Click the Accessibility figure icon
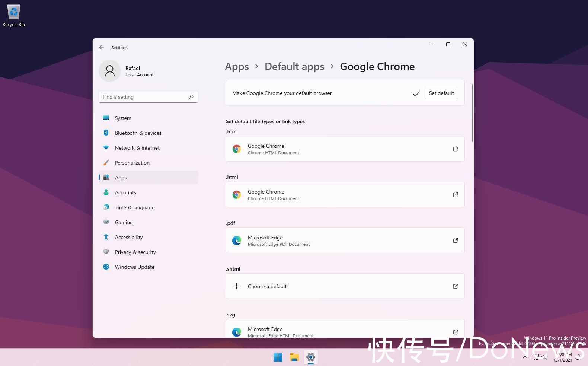Viewport: 588px width, 366px height. (x=106, y=237)
